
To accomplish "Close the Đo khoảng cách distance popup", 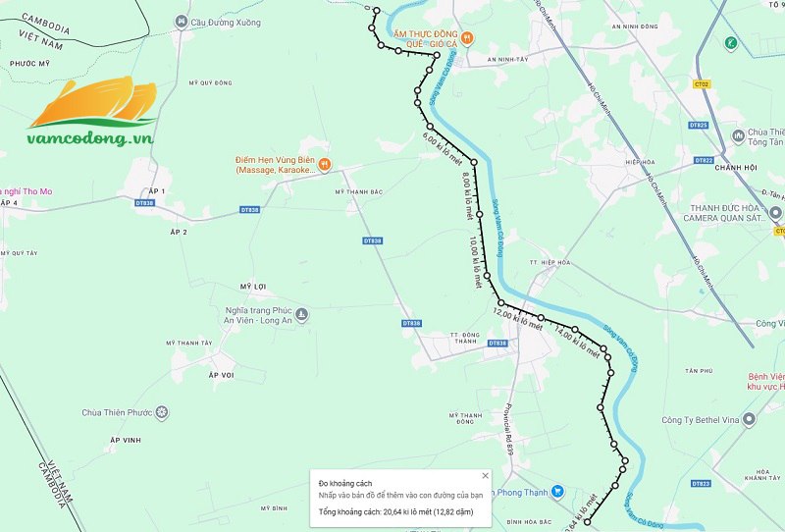I will [x=485, y=475].
